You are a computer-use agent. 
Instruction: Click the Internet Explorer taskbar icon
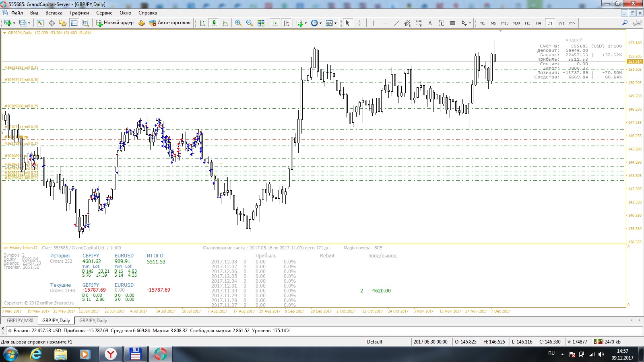coord(36,354)
